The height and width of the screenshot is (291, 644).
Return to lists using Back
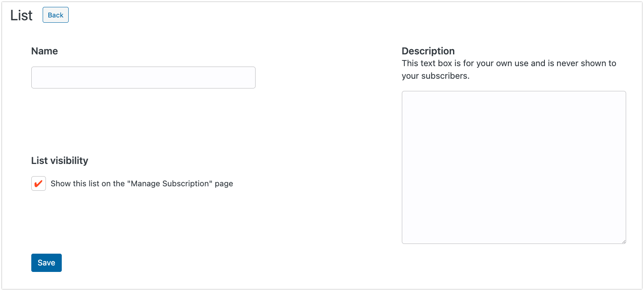(56, 15)
